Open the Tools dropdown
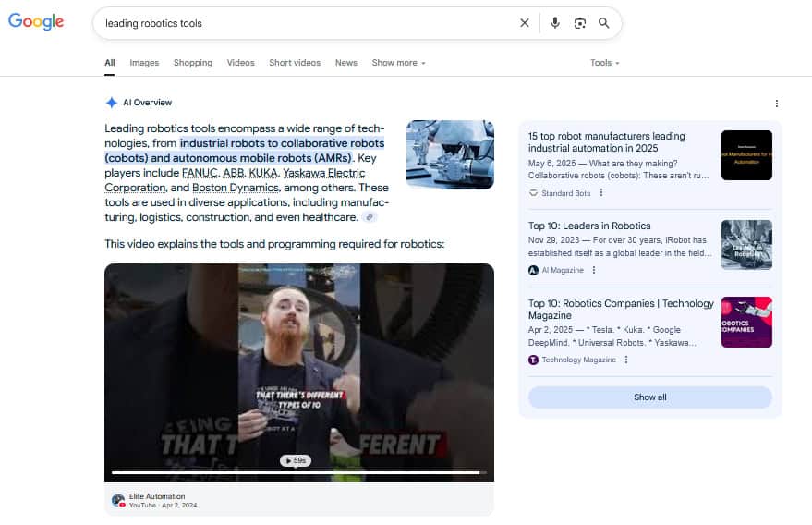This screenshot has width=812, height=525. click(604, 63)
